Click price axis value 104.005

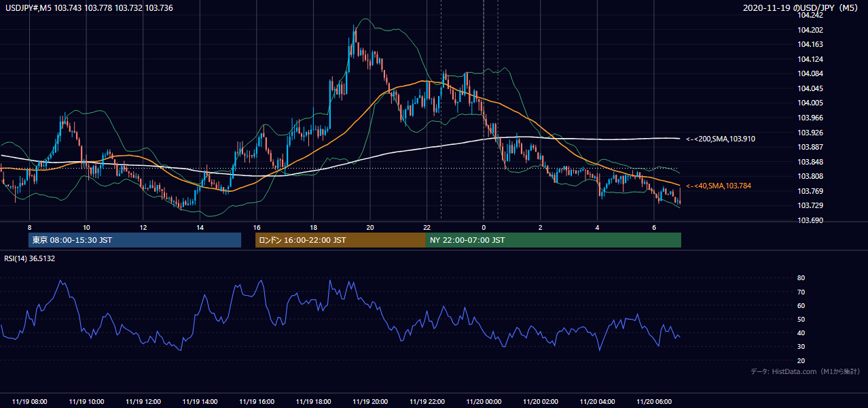[x=810, y=103]
